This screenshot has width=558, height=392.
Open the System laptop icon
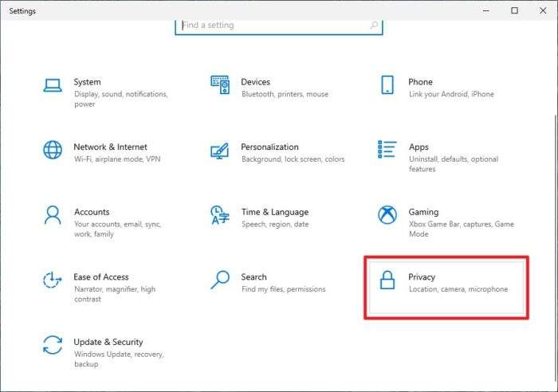53,85
